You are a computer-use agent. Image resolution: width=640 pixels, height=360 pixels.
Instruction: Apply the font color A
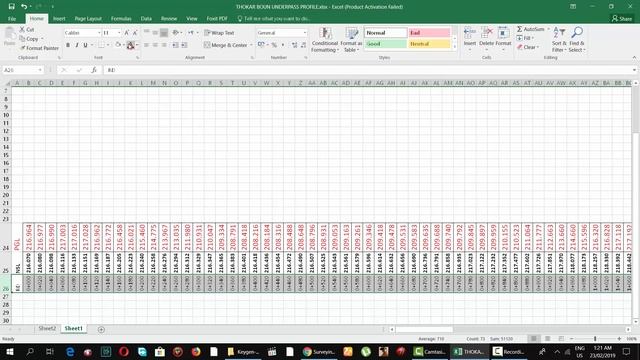pos(130,45)
